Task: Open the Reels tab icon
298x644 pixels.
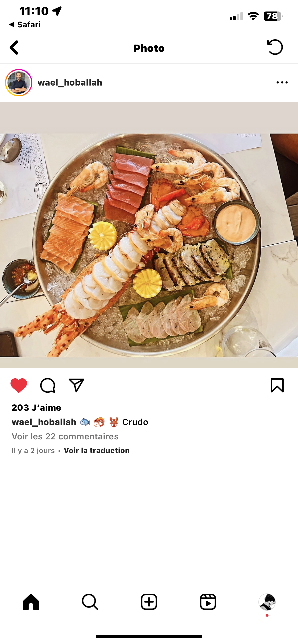Action: tap(208, 602)
